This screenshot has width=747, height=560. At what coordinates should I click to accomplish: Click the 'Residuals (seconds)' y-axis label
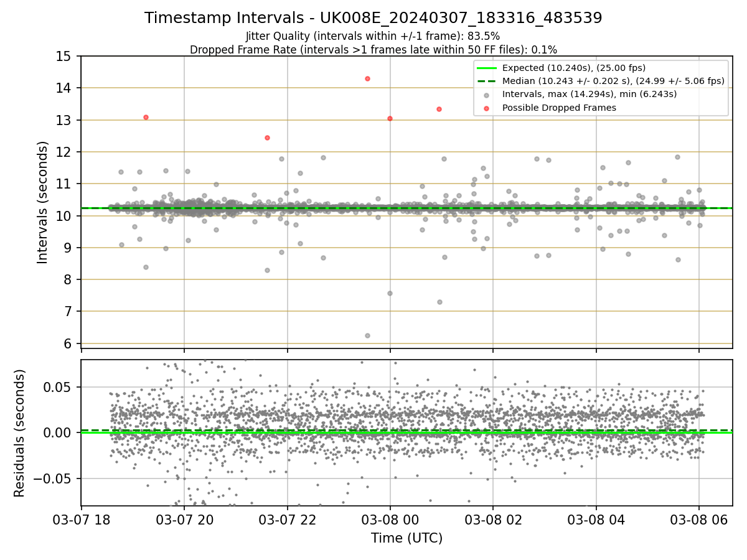pos(19,433)
